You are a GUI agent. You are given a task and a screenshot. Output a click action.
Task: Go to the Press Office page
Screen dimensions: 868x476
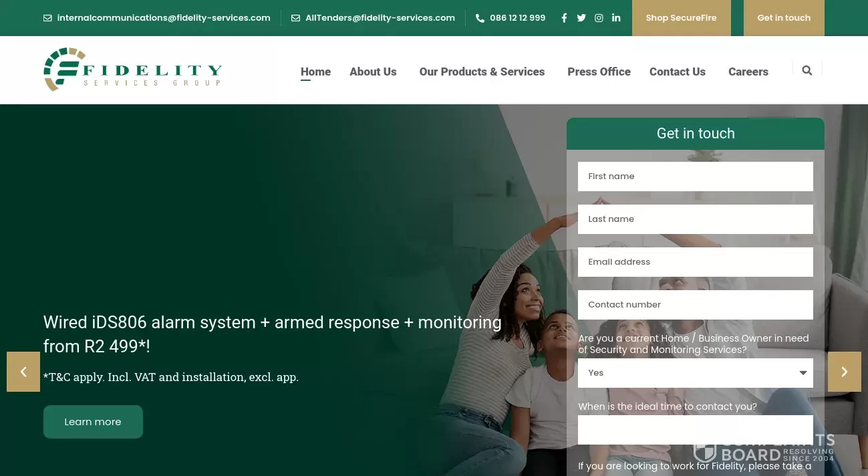(x=599, y=72)
